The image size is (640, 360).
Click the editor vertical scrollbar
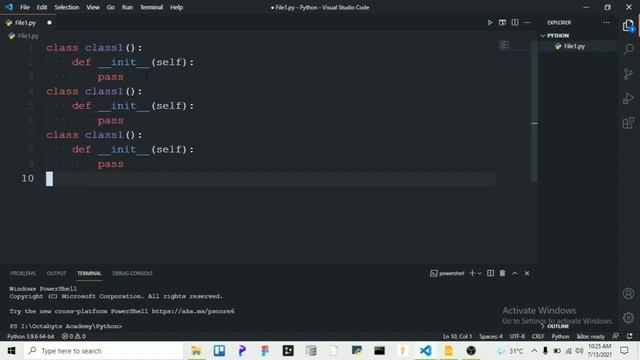point(534,110)
